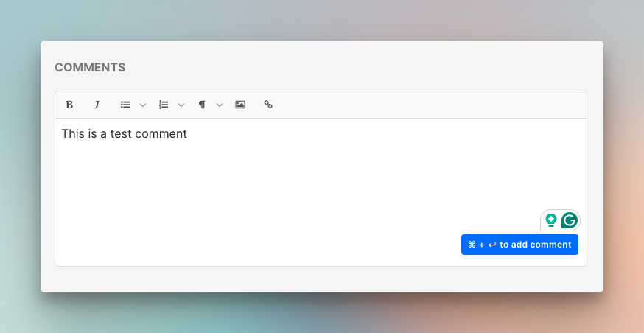Screen dimensions: 644x333
Task: Insert a numbered list
Action: pyautogui.click(x=164, y=105)
